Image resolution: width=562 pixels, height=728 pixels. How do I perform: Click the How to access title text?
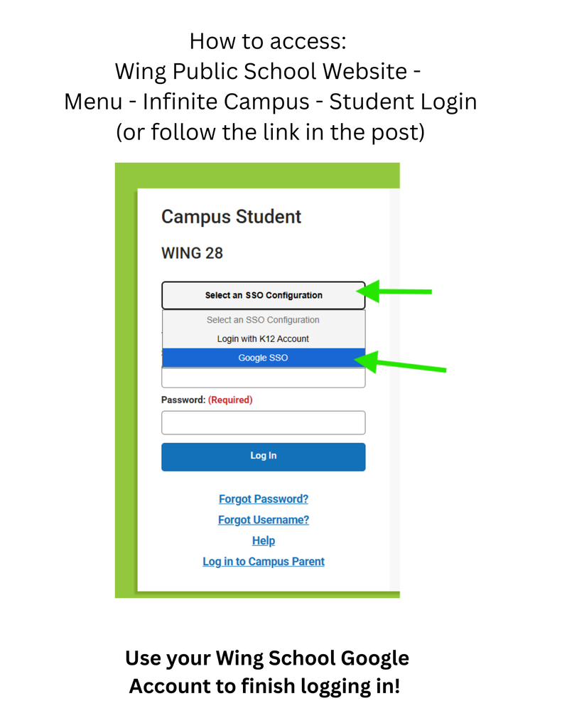(x=269, y=41)
